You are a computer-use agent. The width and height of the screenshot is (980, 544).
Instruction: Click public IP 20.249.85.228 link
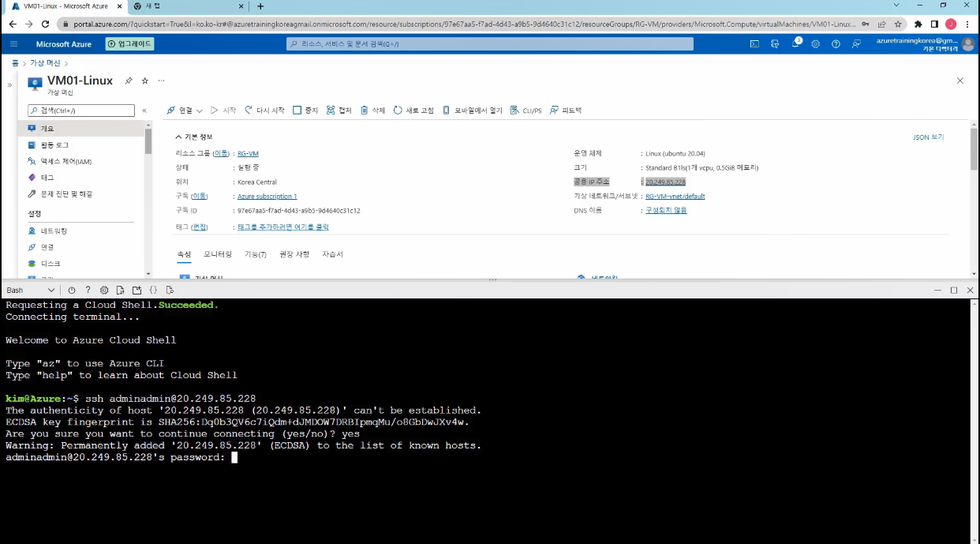coord(665,182)
